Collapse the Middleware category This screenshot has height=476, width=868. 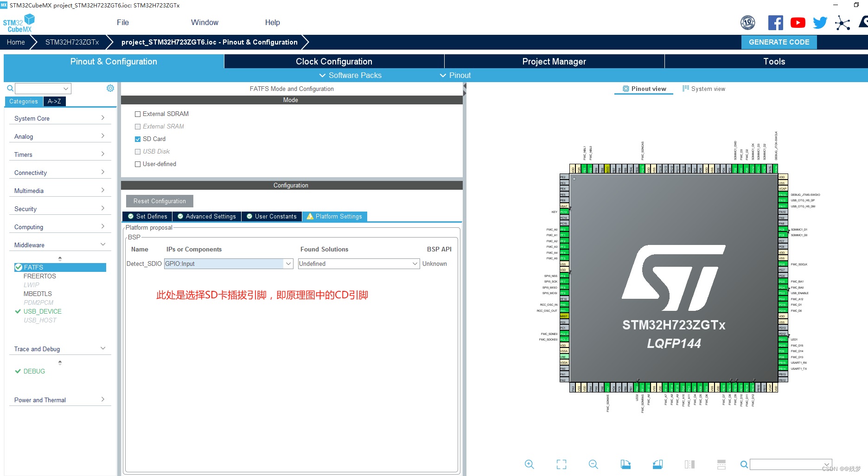click(60, 245)
